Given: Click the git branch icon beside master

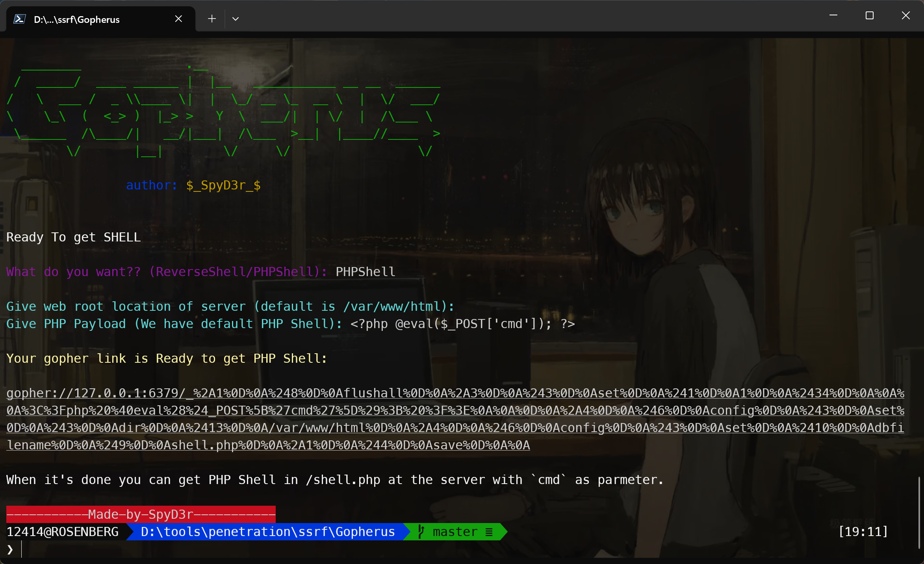Looking at the screenshot, I should click(x=421, y=532).
